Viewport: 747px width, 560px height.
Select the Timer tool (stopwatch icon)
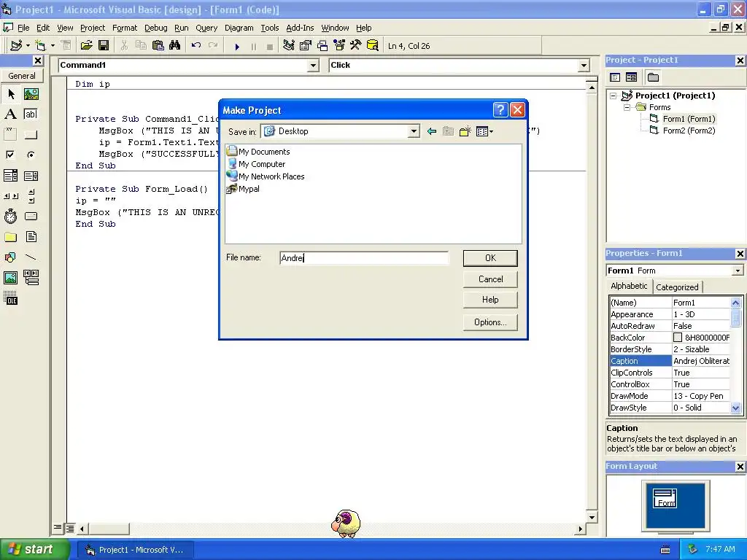pyautogui.click(x=11, y=216)
